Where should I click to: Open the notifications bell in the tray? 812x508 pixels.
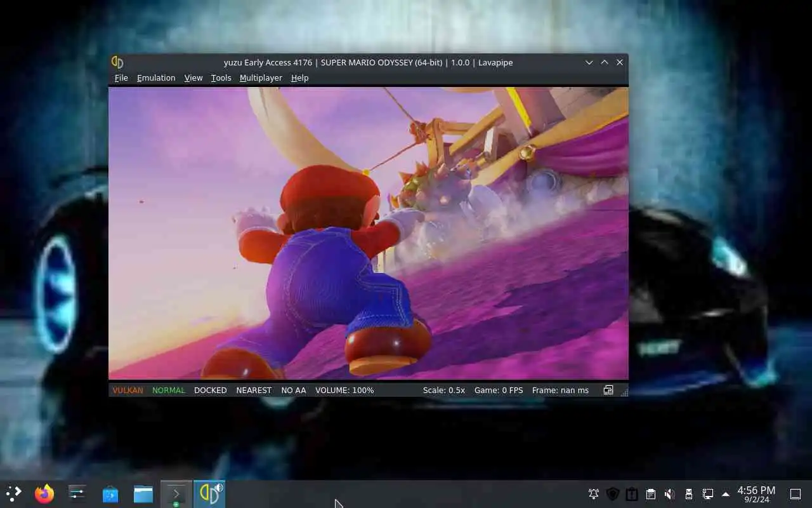594,494
